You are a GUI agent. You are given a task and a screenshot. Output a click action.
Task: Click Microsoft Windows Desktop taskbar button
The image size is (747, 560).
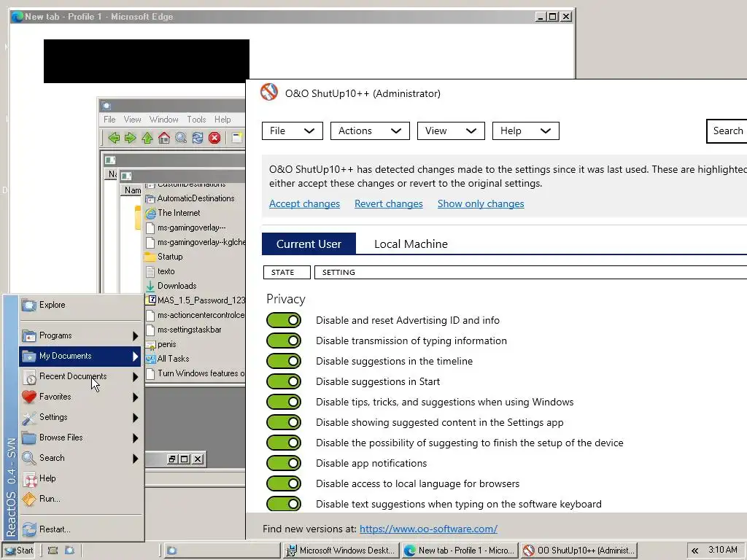[341, 551]
